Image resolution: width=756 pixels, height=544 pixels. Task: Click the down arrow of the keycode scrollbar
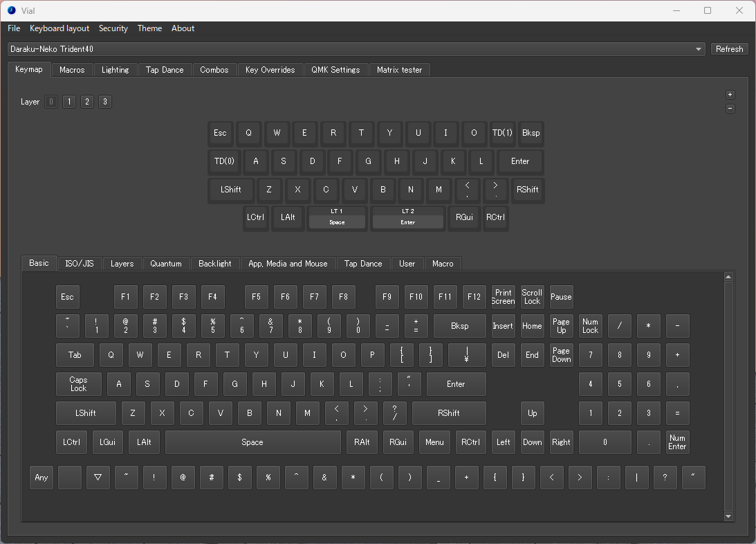(728, 516)
